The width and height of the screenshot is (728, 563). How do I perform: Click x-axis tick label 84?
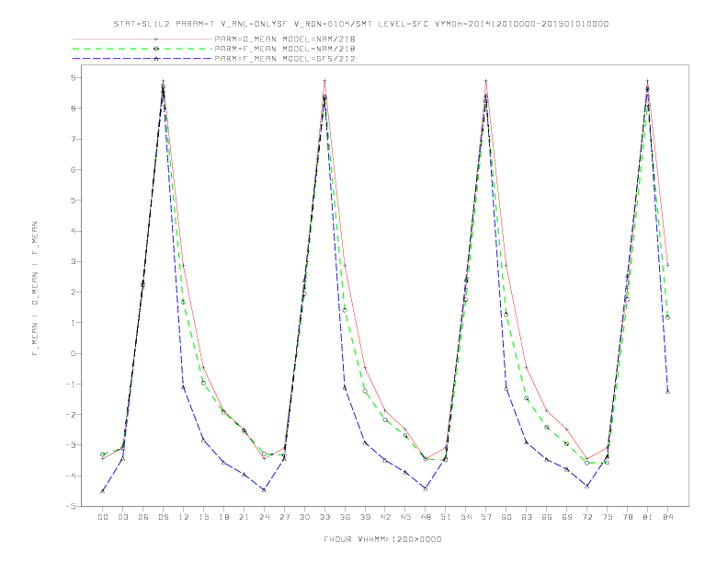click(x=668, y=517)
